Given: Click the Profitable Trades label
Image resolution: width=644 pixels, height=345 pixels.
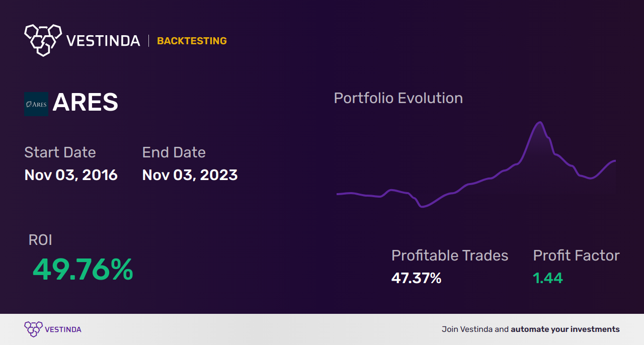Looking at the screenshot, I should pos(450,255).
